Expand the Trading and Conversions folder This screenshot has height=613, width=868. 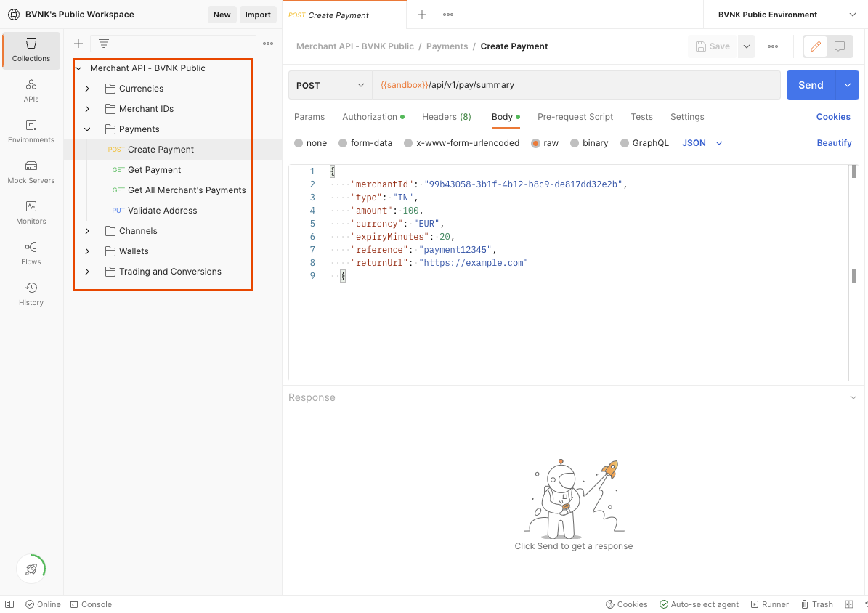tap(87, 272)
